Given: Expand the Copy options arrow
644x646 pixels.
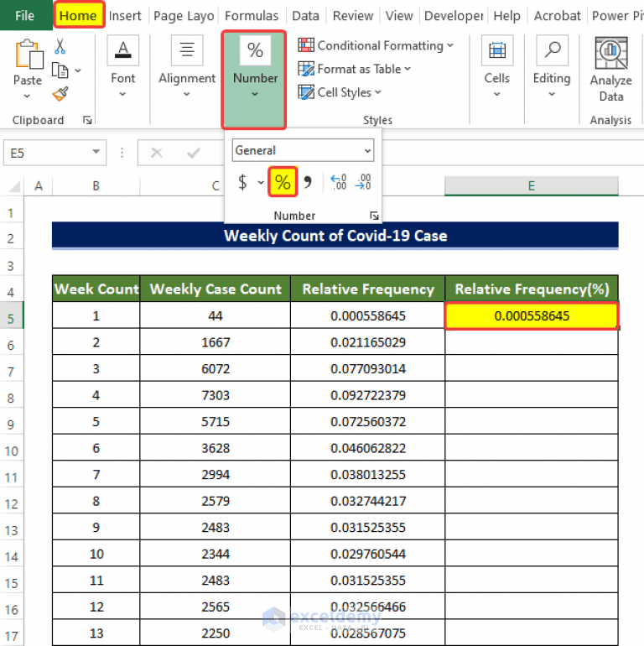Looking at the screenshot, I should [78, 70].
